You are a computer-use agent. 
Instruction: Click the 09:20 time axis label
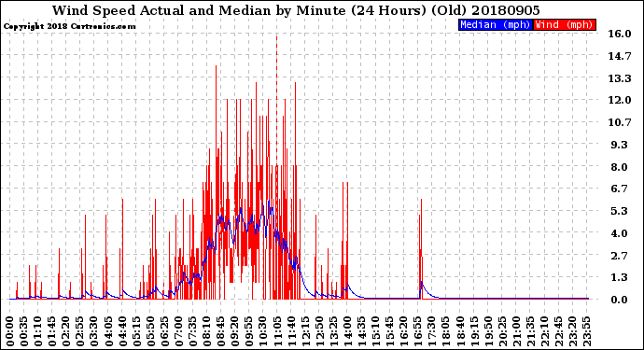[x=235, y=331]
